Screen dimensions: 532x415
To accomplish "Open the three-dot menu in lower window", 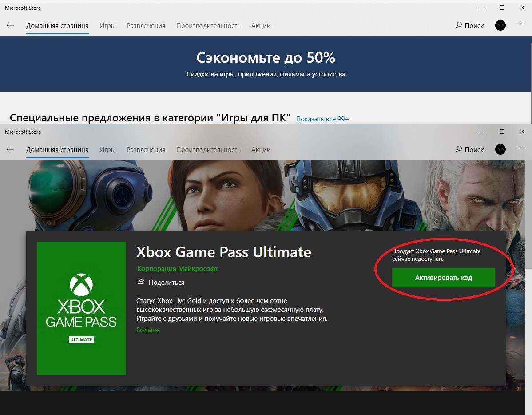I will pos(522,148).
